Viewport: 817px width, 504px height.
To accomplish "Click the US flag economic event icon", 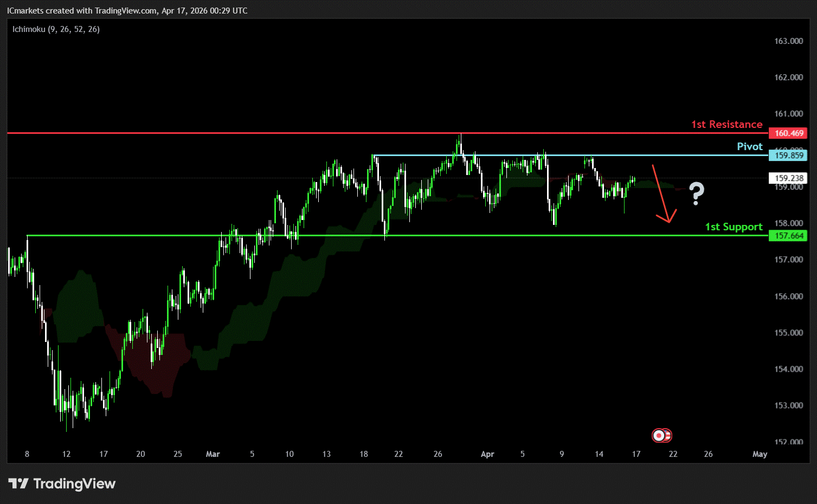I will pos(667,435).
